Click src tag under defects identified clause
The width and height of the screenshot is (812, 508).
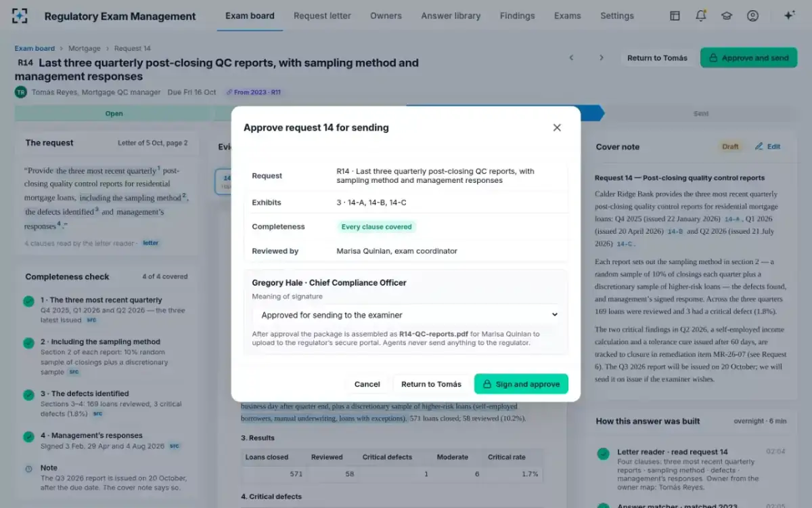(x=97, y=413)
